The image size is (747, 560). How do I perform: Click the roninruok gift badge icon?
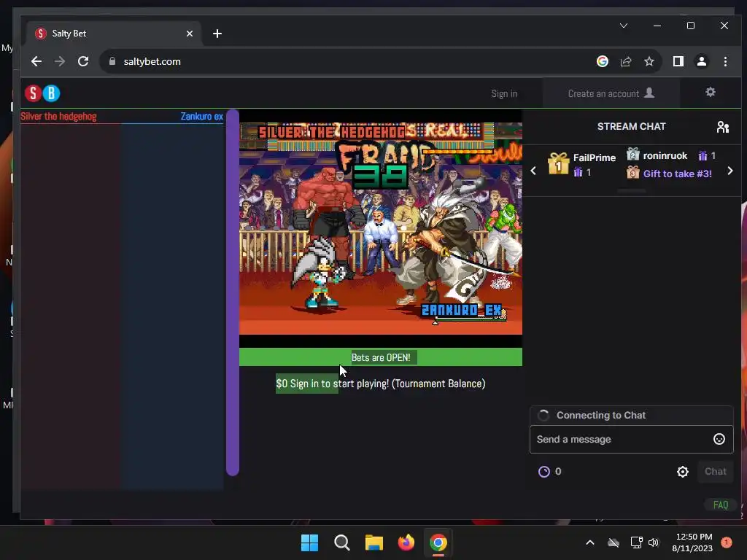(632, 155)
